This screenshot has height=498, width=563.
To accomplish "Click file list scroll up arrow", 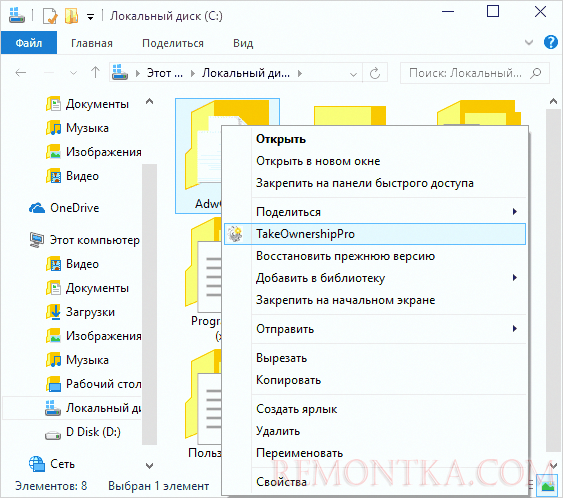I will coord(553,102).
